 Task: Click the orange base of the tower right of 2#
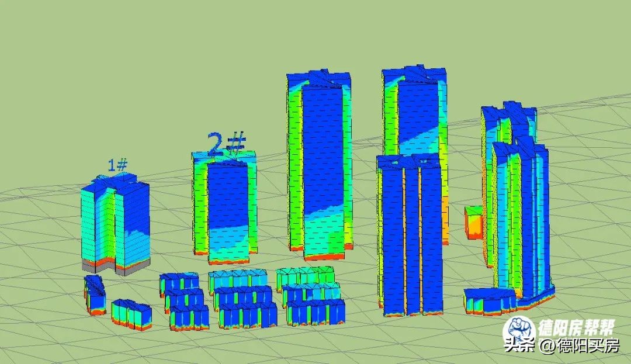(x=324, y=256)
